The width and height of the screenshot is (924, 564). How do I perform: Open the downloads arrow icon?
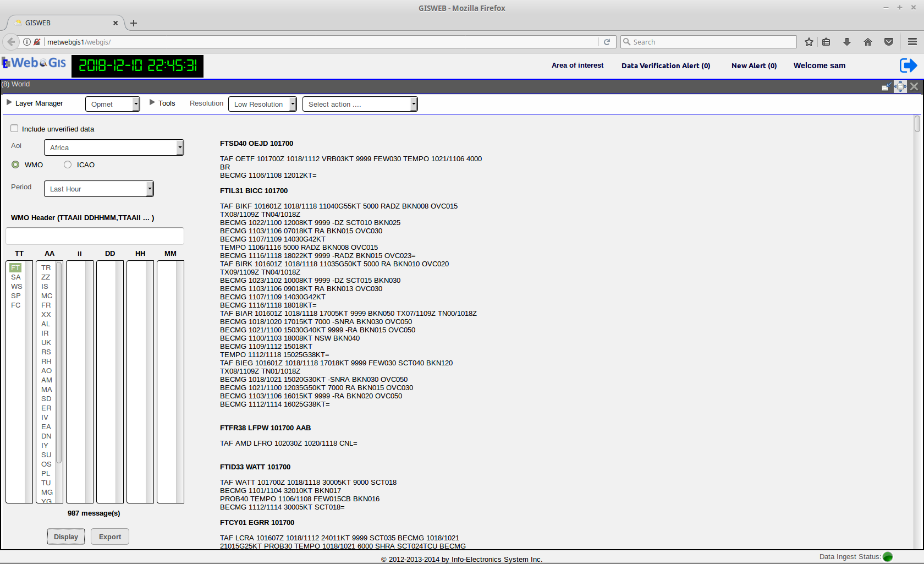pos(847,42)
